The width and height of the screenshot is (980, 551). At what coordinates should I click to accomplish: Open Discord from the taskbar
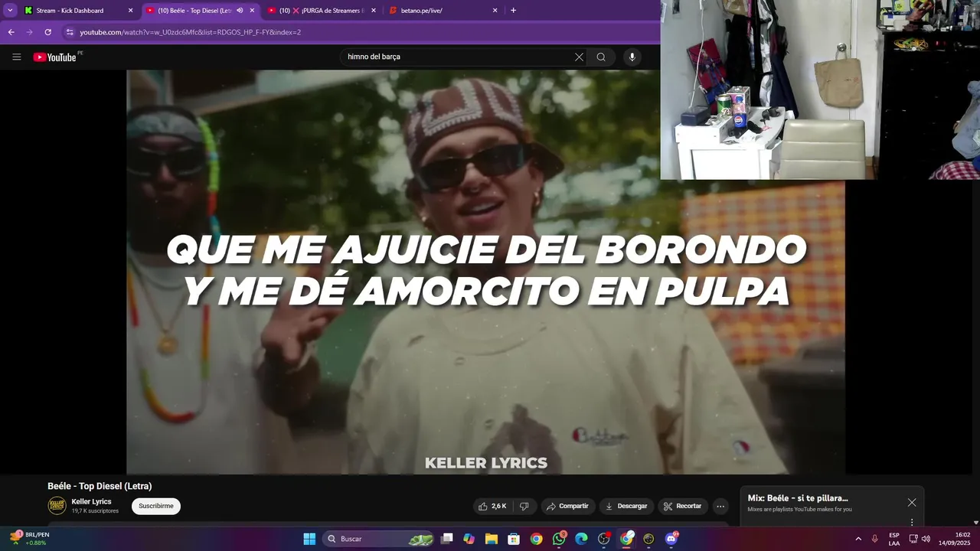pos(671,539)
